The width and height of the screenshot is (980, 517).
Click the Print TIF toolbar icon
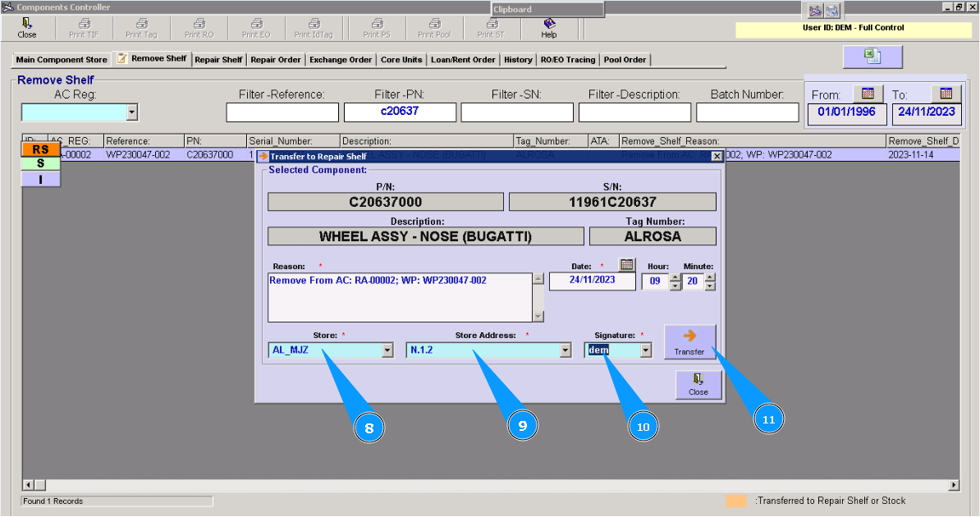pos(84,28)
